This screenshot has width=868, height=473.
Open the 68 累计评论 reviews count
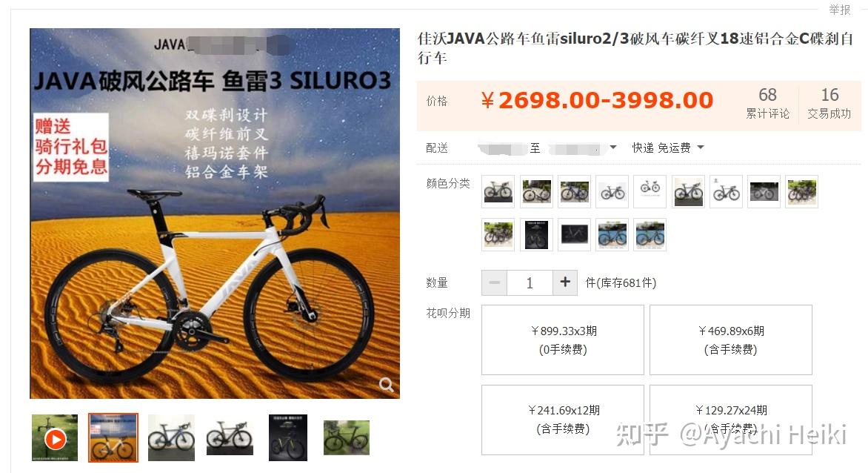point(768,104)
